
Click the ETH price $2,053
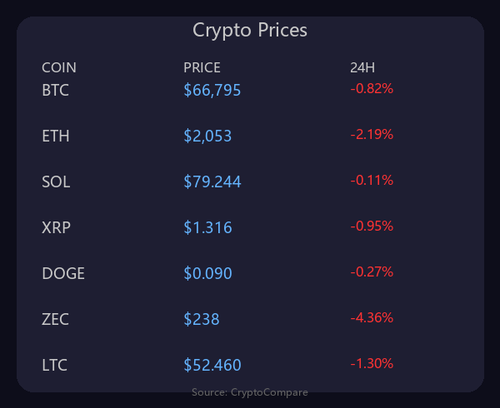208,136
